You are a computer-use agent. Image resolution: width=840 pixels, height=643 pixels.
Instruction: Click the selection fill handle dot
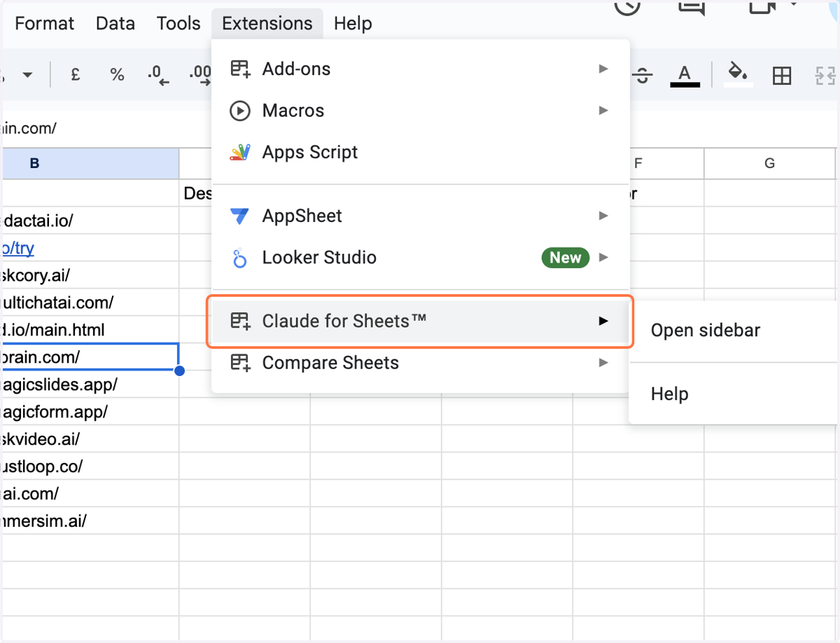[179, 371]
